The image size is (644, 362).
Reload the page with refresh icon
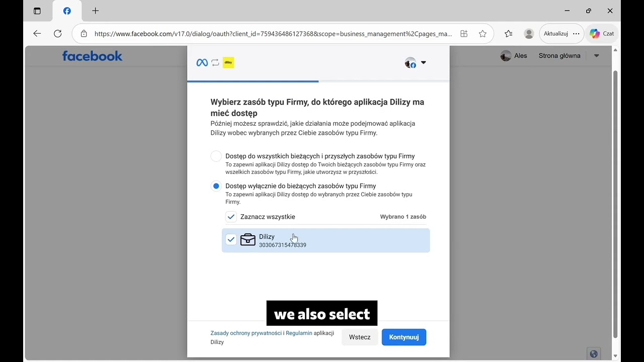58,34
